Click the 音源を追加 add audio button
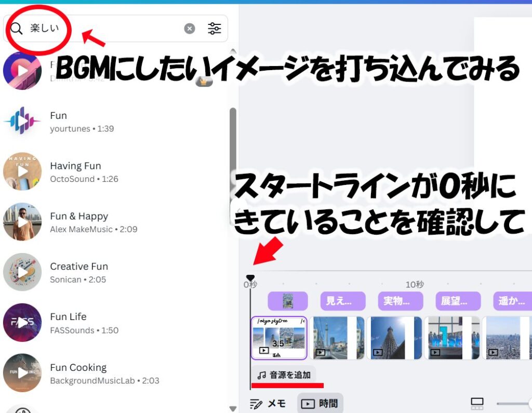The width and height of the screenshot is (532, 413). point(284,375)
